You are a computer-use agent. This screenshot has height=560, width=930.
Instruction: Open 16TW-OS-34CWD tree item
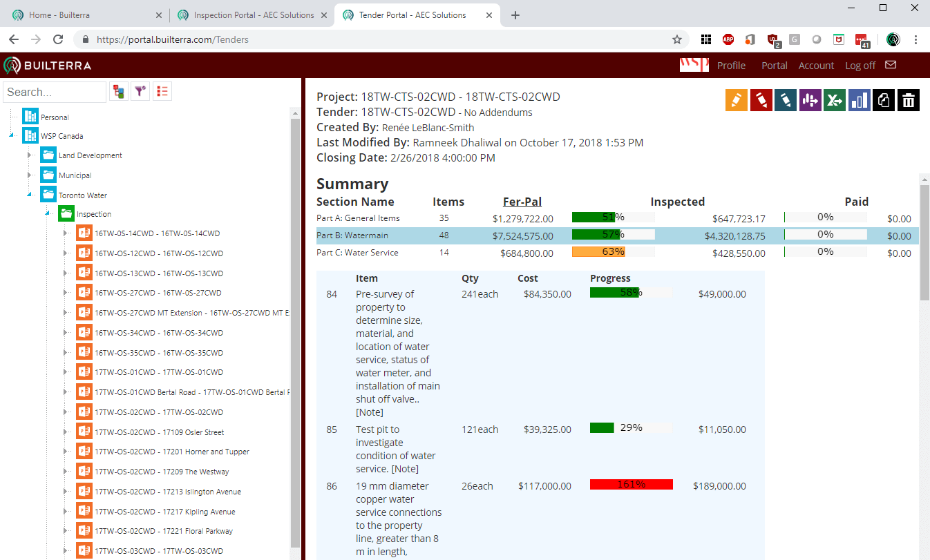pos(159,333)
